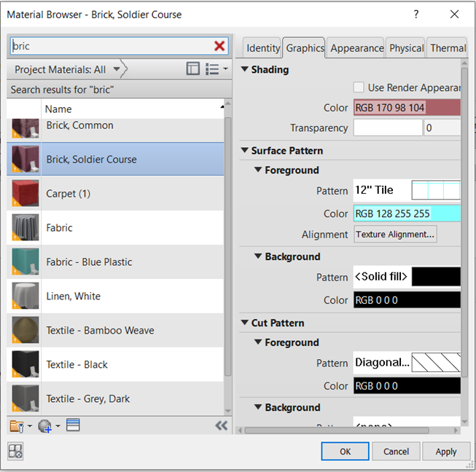Open the asset browser icon

[73, 425]
